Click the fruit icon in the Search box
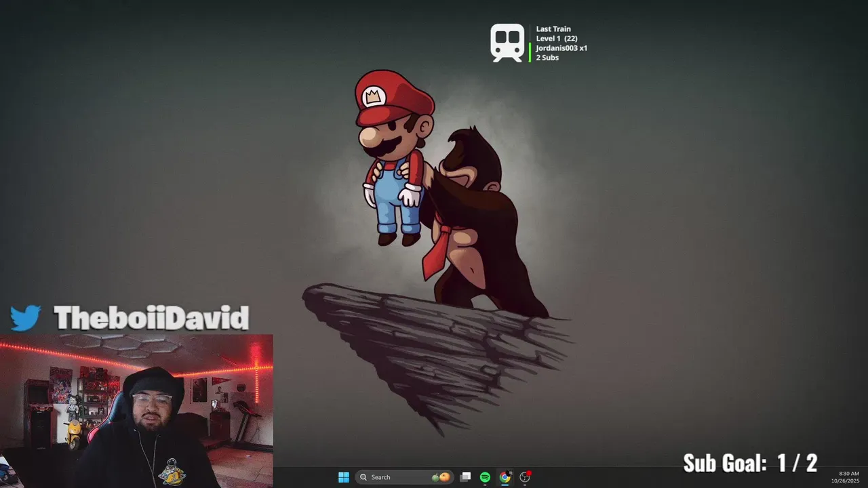Viewport: 868px width, 488px height. pos(441,477)
